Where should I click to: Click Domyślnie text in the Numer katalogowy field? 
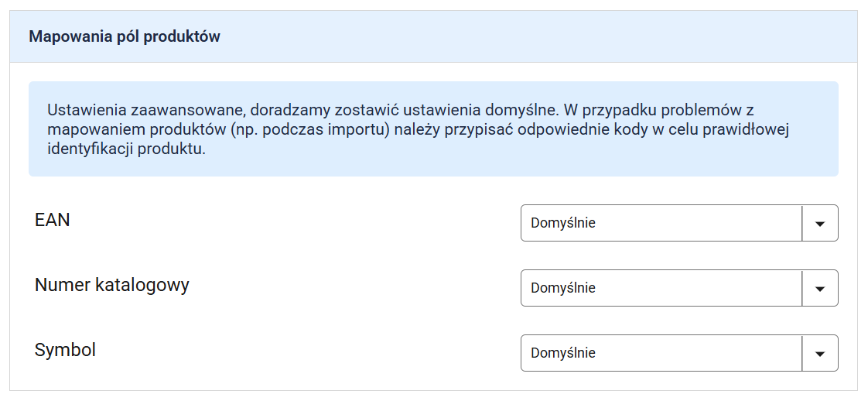(562, 288)
